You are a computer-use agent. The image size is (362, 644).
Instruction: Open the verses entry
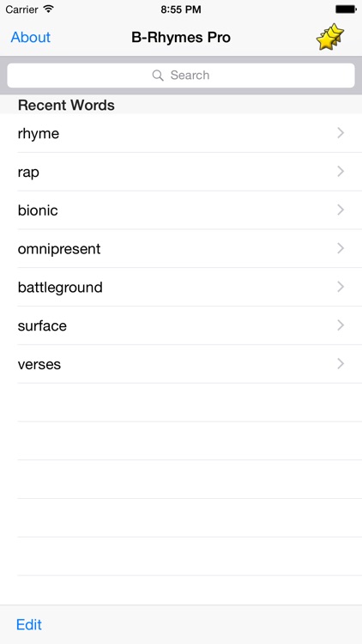pos(181,364)
